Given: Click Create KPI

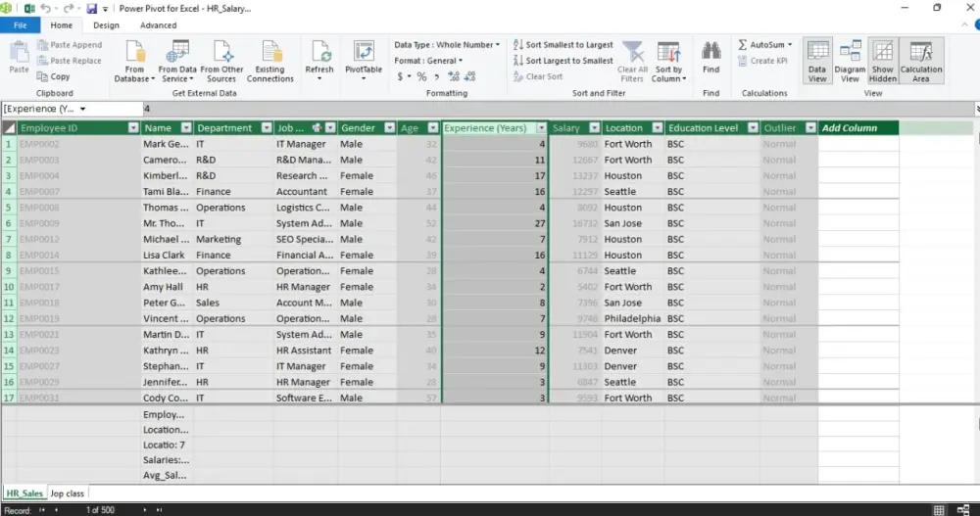Looking at the screenshot, I should 762,61.
